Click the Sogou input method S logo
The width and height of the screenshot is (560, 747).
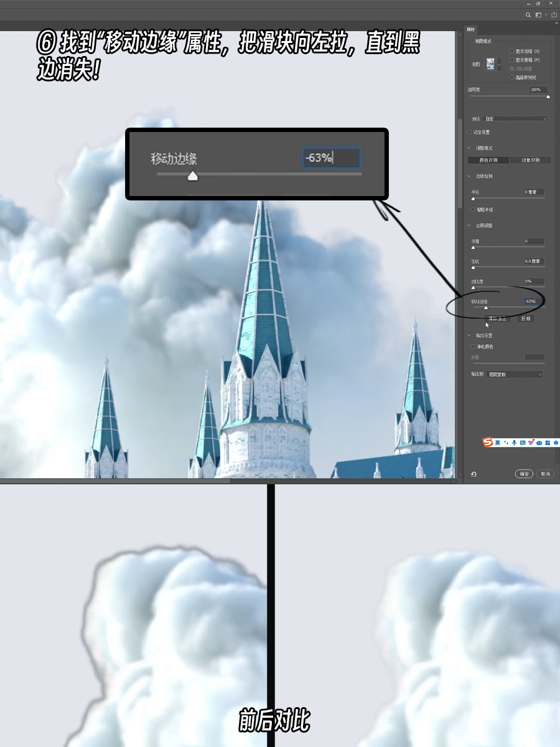tap(488, 443)
